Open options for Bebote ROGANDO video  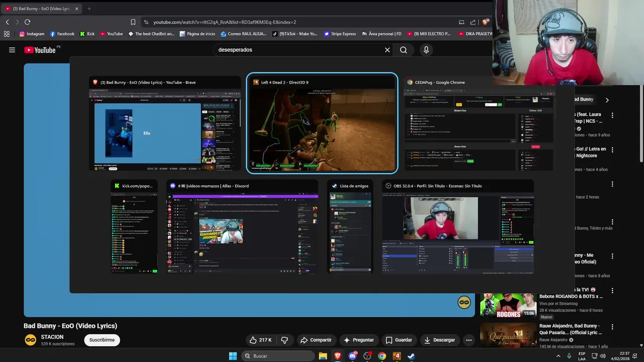612,291
